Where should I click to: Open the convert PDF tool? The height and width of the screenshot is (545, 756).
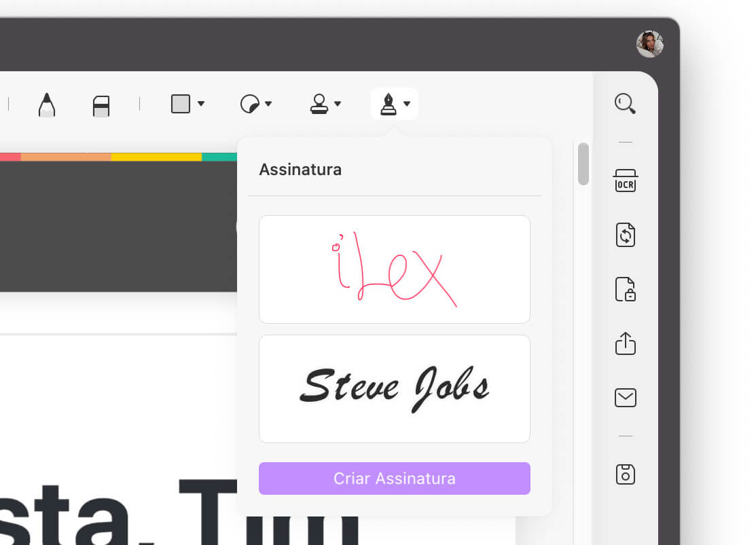click(626, 235)
